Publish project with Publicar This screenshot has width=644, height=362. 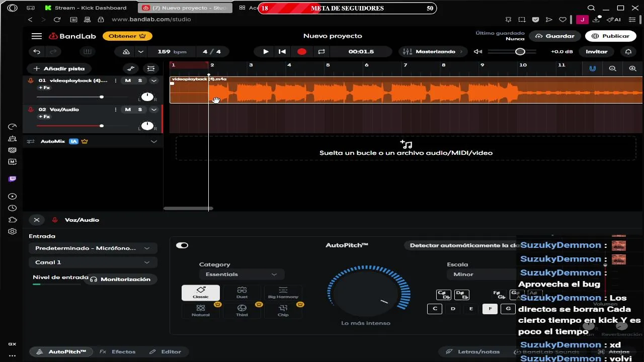610,36
